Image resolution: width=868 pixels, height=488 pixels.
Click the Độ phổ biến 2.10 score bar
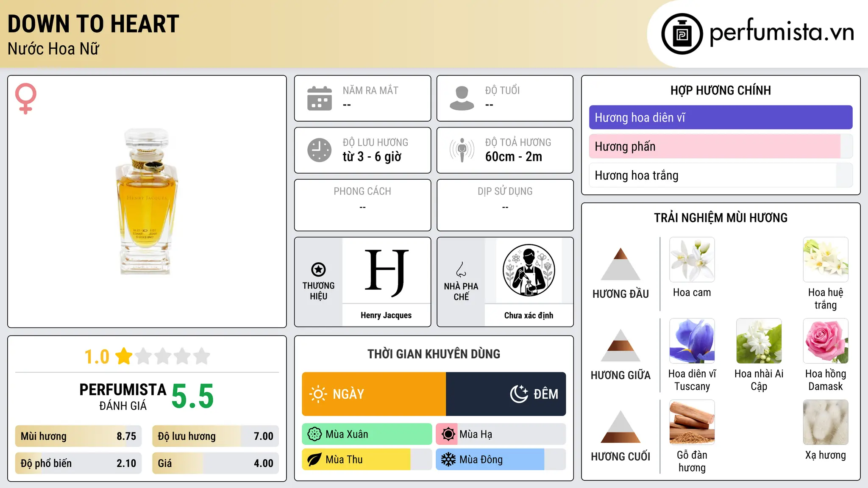click(78, 463)
